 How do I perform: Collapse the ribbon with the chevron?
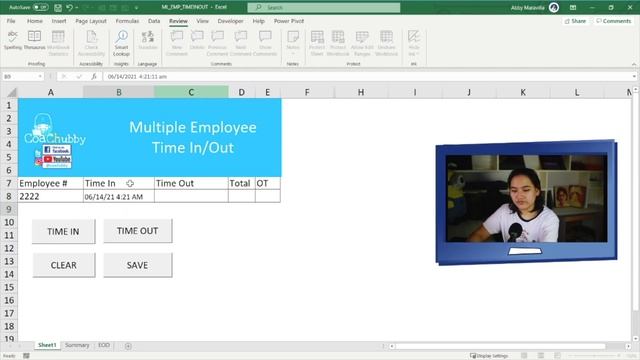(x=634, y=64)
